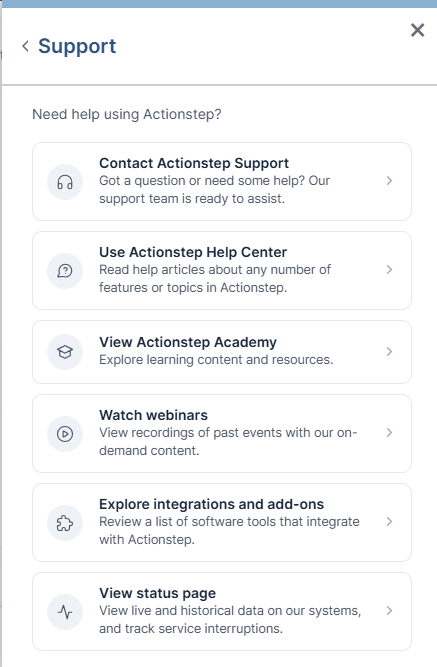The width and height of the screenshot is (437, 667).
Task: Click the play circle webinars icon
Action: click(x=65, y=434)
